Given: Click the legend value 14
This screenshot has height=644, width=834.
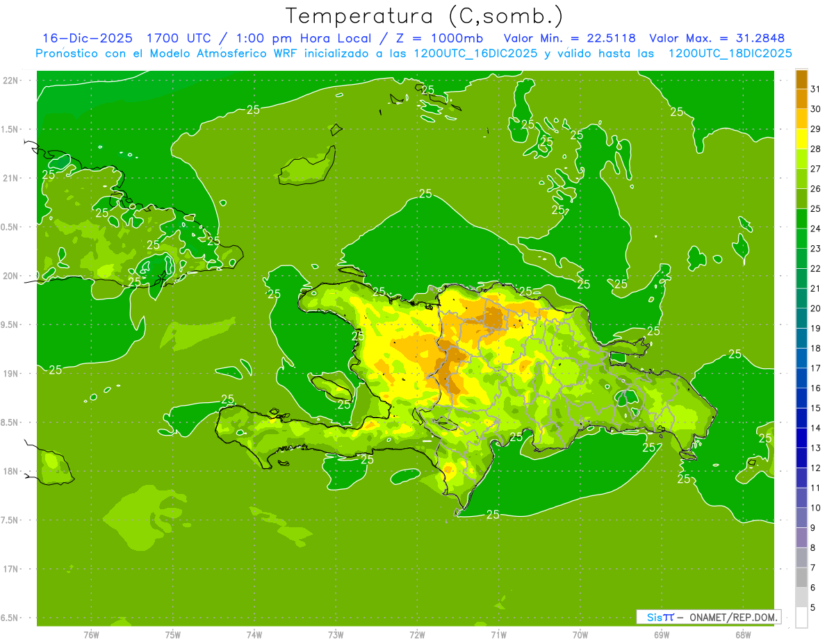Looking at the screenshot, I should 816,428.
